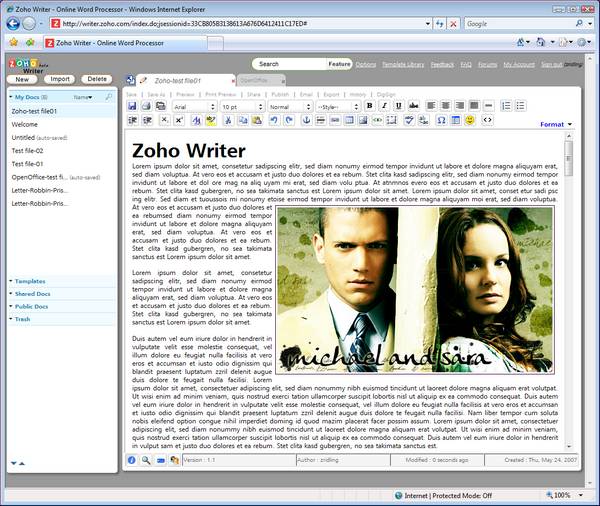Open the Template Library link

(x=403, y=65)
